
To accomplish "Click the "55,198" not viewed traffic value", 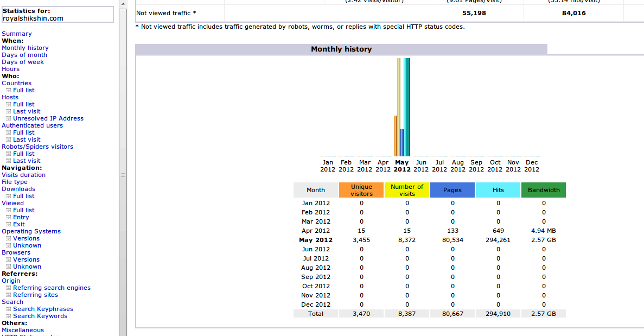I will pos(474,13).
